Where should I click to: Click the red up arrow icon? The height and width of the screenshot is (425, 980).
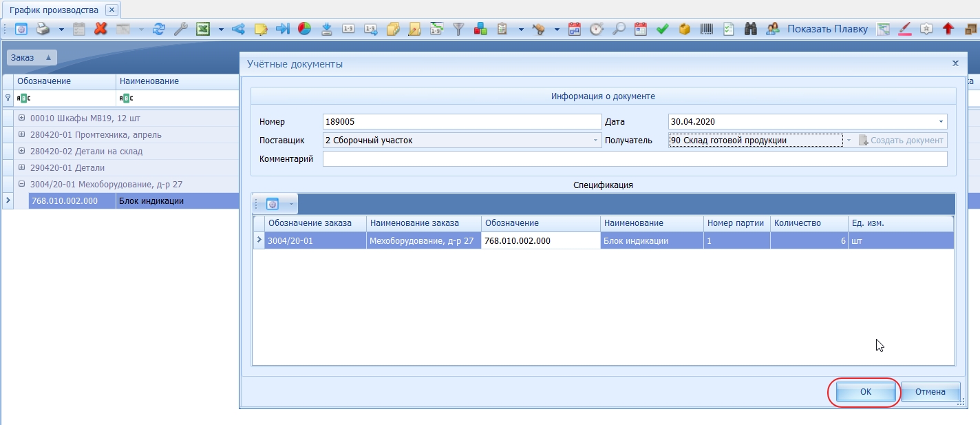(948, 29)
